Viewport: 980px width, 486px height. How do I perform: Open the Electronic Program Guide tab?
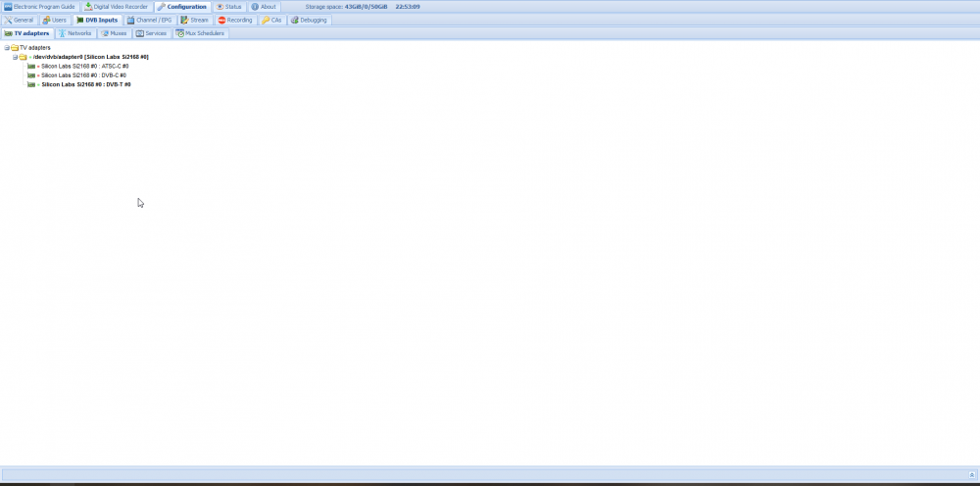point(39,7)
